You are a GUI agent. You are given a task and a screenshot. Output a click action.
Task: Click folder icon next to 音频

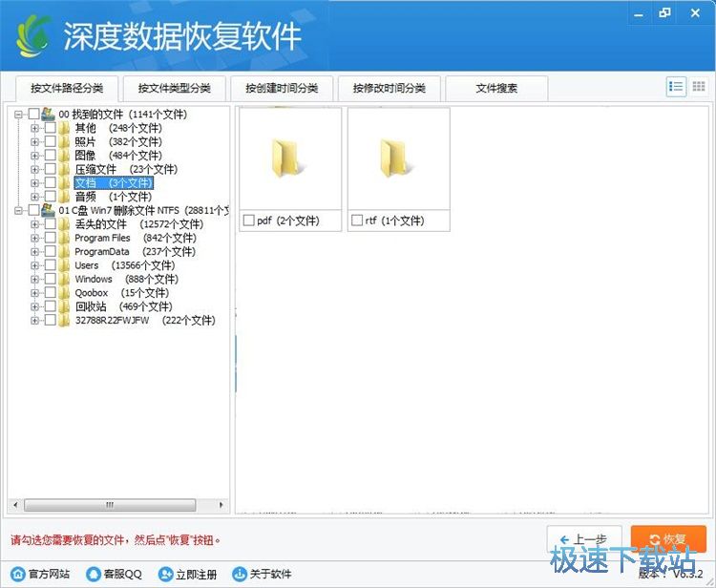(x=64, y=197)
